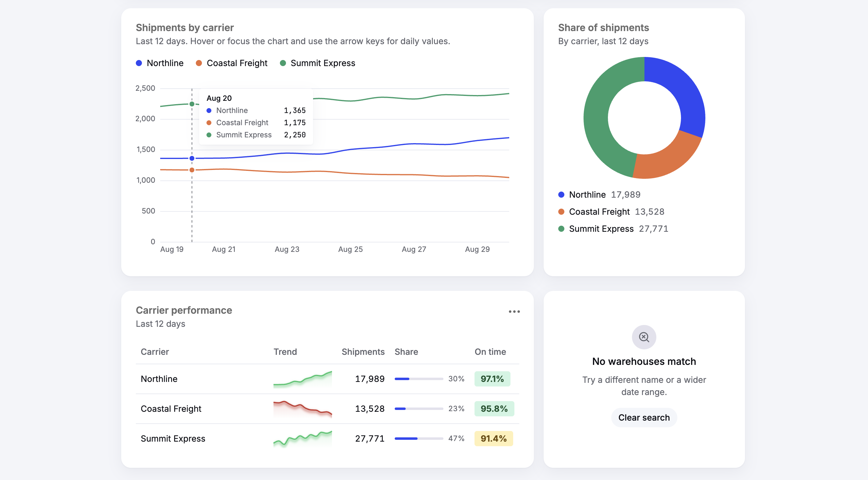The width and height of the screenshot is (868, 480).
Task: Click the Northline trend sparkline
Action: pos(303,379)
